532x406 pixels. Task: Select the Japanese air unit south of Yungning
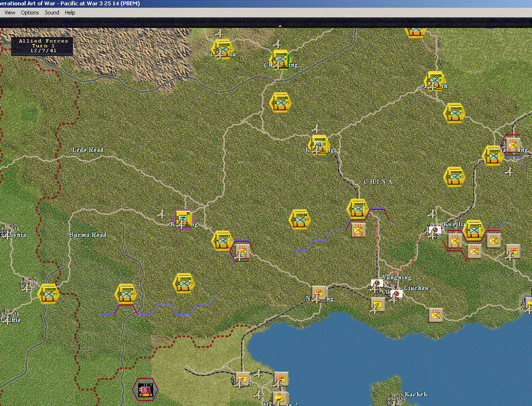pyautogui.click(x=377, y=305)
